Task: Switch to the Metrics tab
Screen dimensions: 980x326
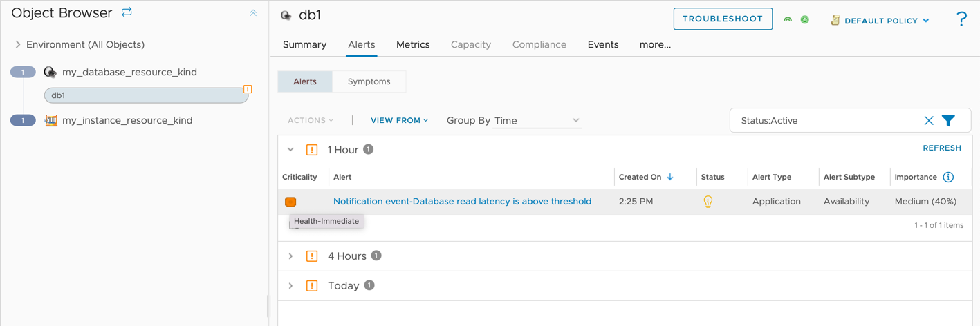Action: [x=413, y=44]
